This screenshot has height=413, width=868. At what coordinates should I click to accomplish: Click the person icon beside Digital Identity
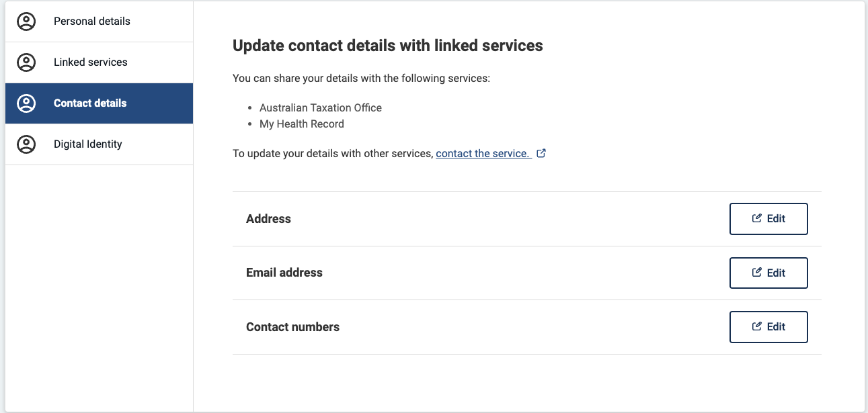[x=26, y=144]
